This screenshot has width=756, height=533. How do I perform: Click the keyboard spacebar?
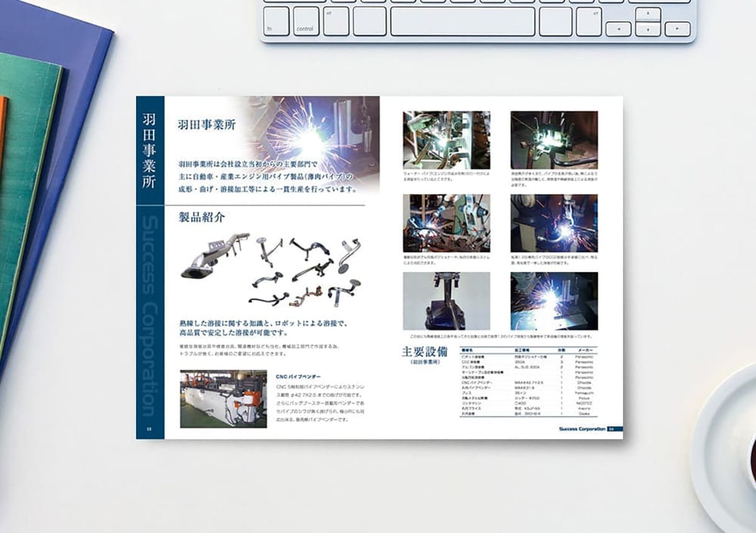[x=463, y=21]
